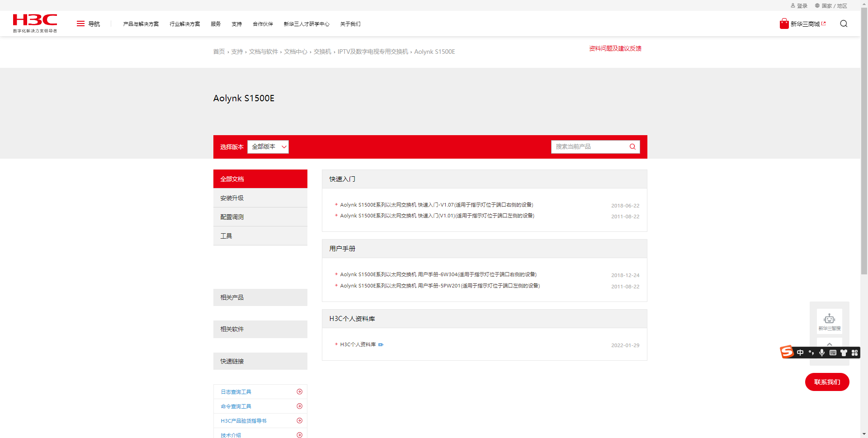Screen dimensions: 868x438
Task: Click arrow icon beside 命令查询工具
Action: 299,406
